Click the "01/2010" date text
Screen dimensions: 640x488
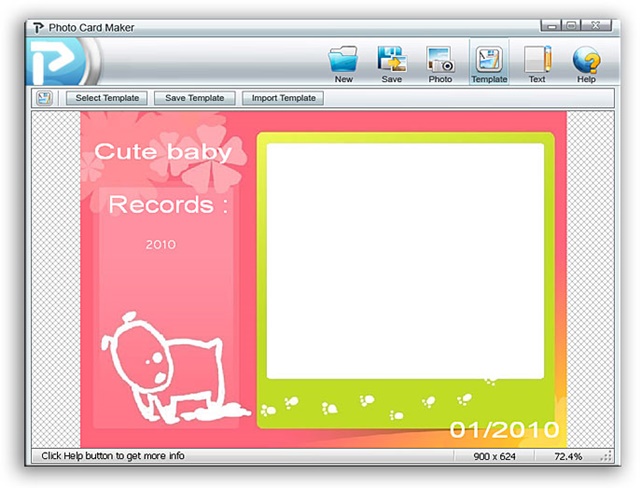point(497,430)
